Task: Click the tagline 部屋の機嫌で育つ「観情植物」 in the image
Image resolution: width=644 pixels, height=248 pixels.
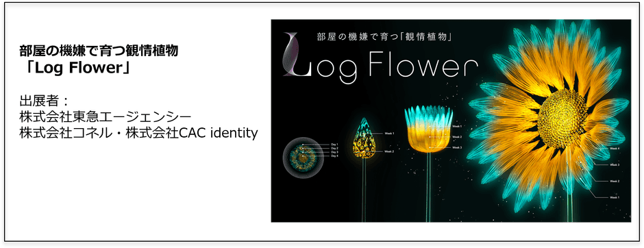Action: (x=384, y=38)
